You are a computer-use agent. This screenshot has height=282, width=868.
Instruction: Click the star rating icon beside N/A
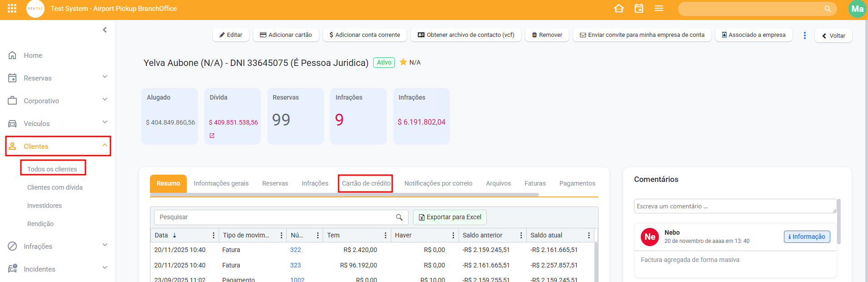coord(403,62)
